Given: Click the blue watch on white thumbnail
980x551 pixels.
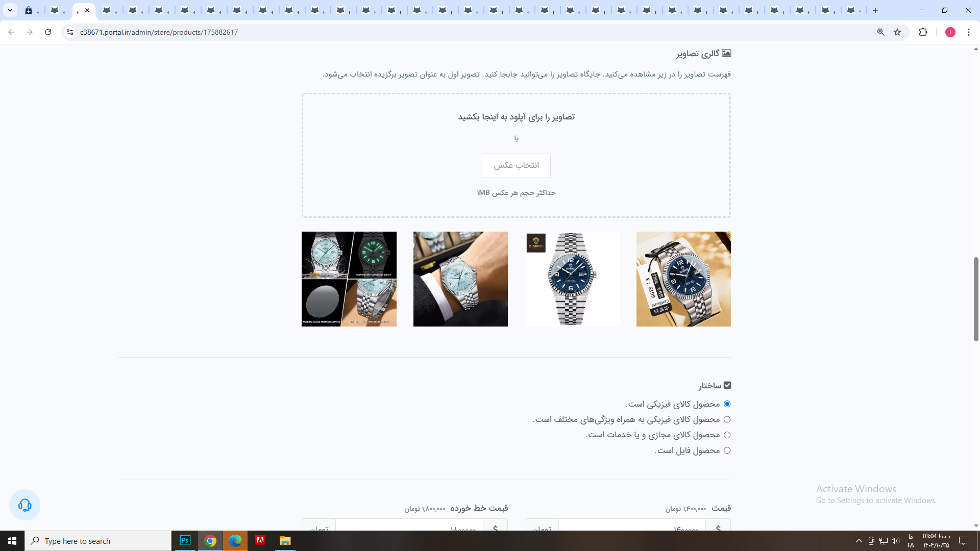Looking at the screenshot, I should point(572,279).
